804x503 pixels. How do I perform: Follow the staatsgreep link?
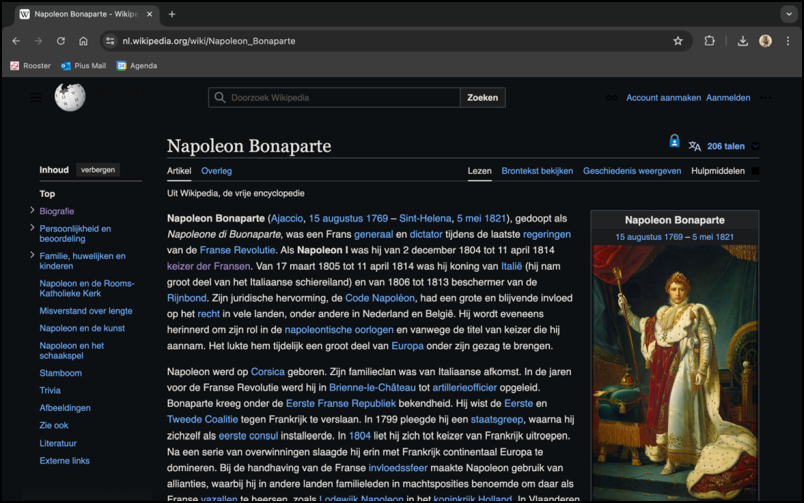(497, 419)
